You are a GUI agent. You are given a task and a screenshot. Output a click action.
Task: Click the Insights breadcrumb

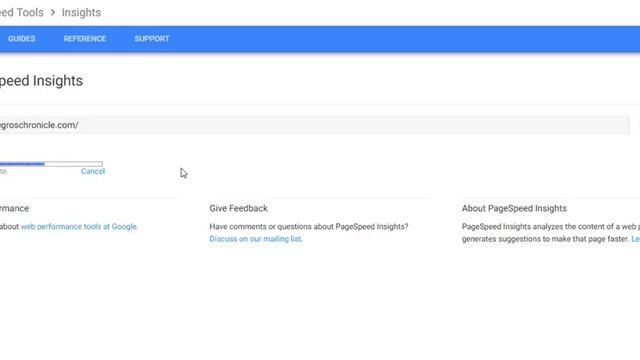pyautogui.click(x=81, y=13)
